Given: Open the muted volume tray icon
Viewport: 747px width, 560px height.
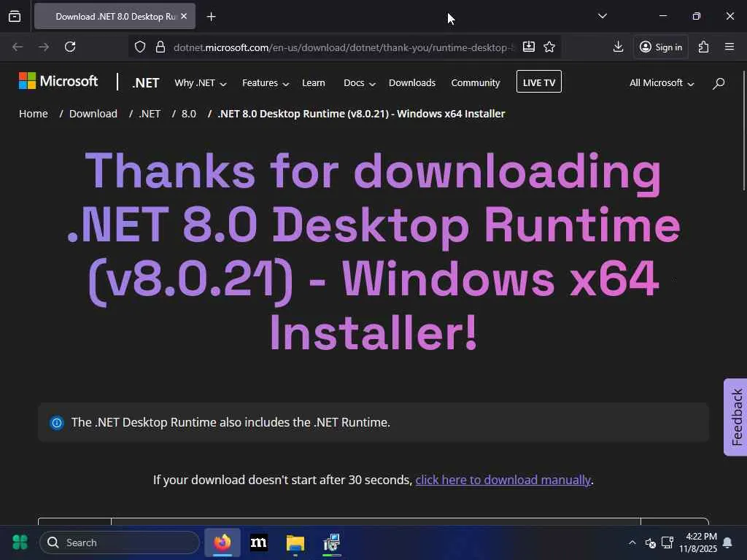Looking at the screenshot, I should (650, 542).
